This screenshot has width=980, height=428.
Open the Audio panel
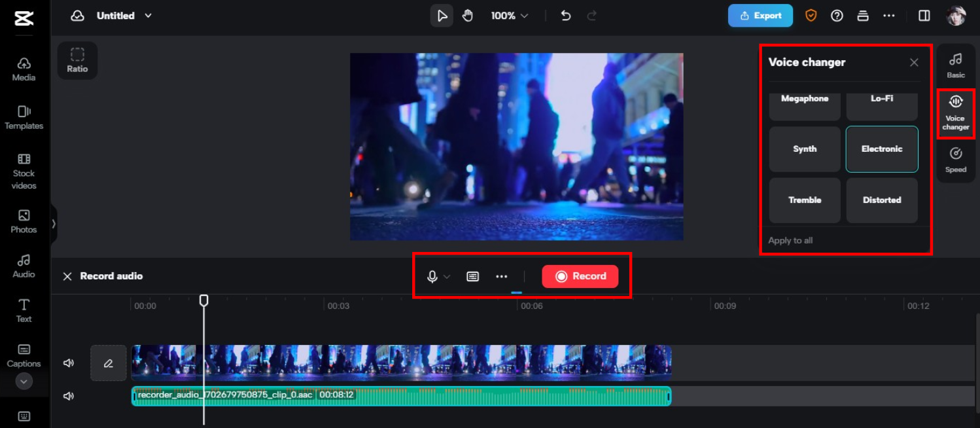[24, 265]
